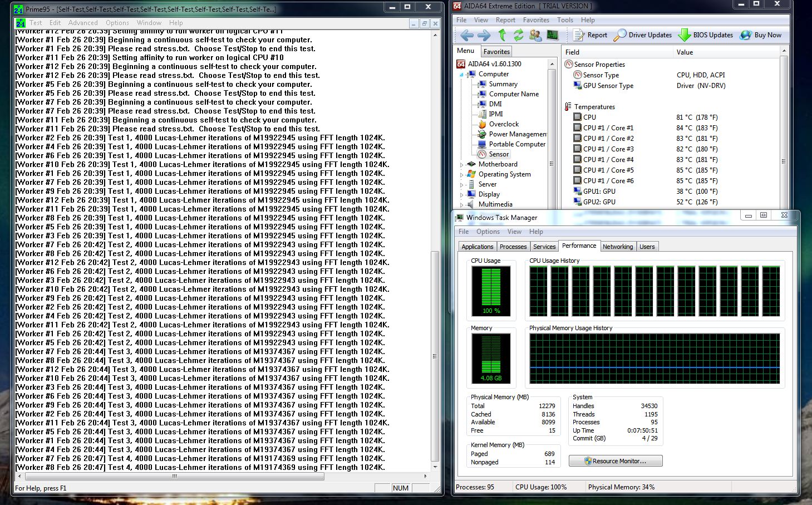The width and height of the screenshot is (812, 505).
Task: Refresh the AIDA64 page with the green arrows icon
Action: (x=519, y=35)
